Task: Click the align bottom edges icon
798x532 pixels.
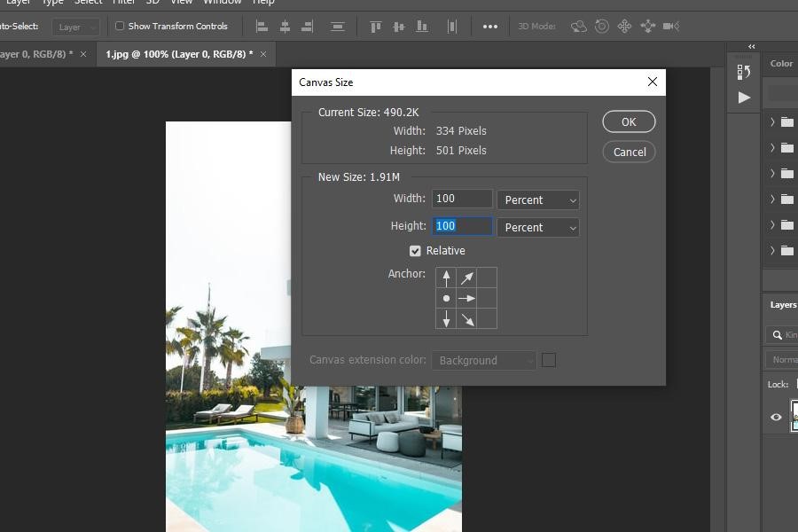Action: [423, 27]
